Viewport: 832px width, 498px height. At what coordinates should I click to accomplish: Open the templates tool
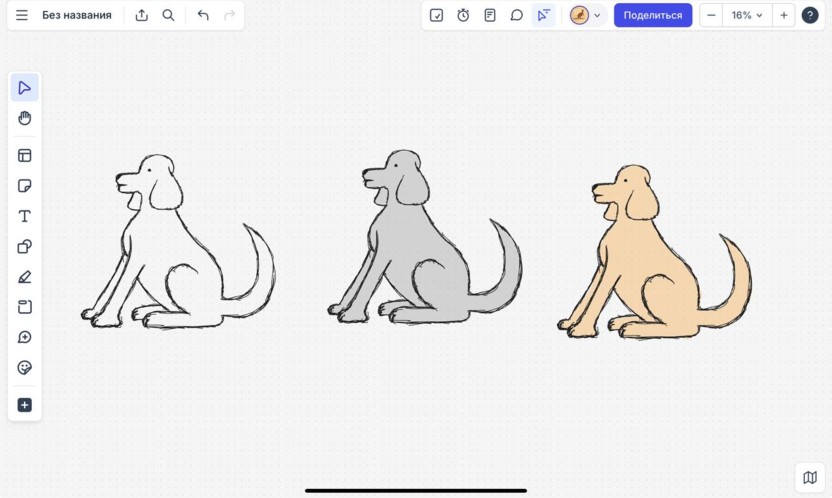tap(24, 155)
